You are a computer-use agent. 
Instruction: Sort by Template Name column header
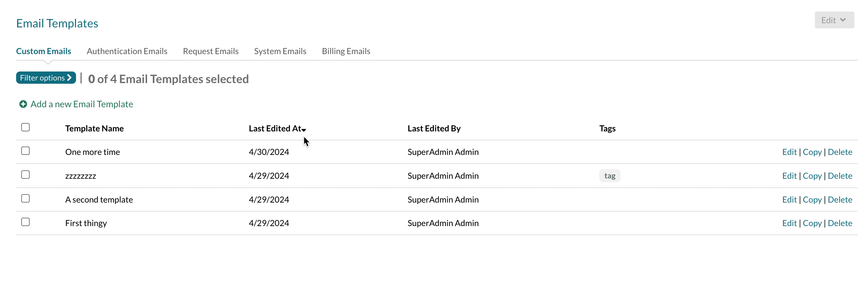pos(94,128)
